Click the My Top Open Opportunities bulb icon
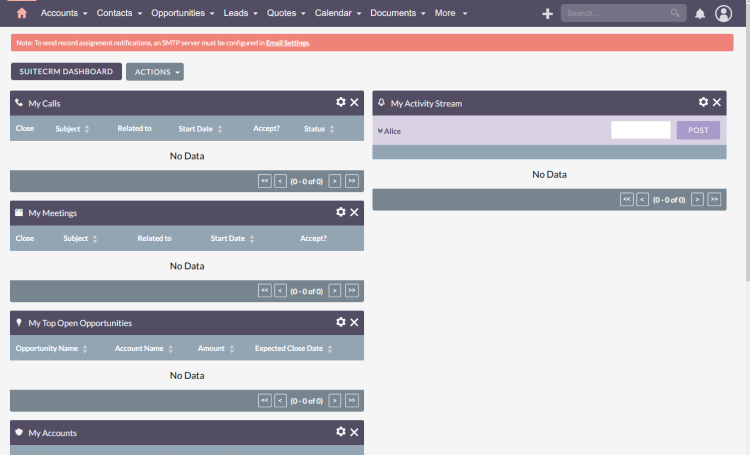This screenshot has width=750, height=455. point(19,322)
